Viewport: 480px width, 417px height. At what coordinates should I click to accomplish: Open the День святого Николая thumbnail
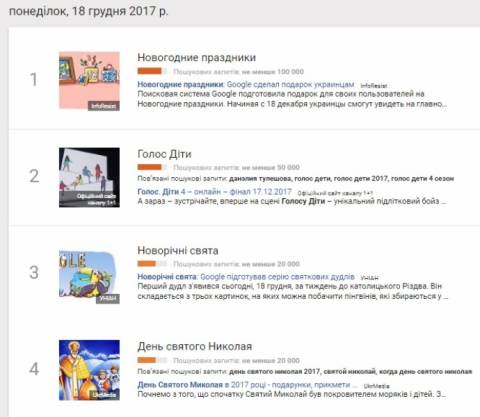point(89,370)
